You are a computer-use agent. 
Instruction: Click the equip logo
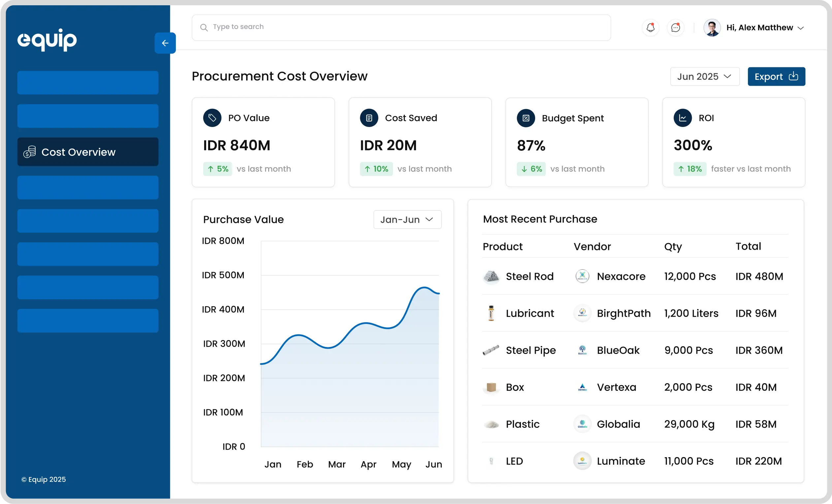pyautogui.click(x=47, y=40)
